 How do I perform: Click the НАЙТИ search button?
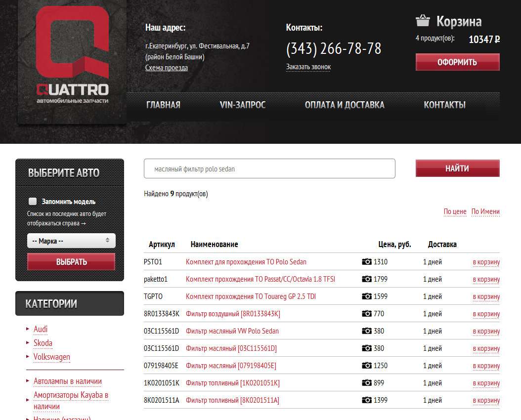458,168
